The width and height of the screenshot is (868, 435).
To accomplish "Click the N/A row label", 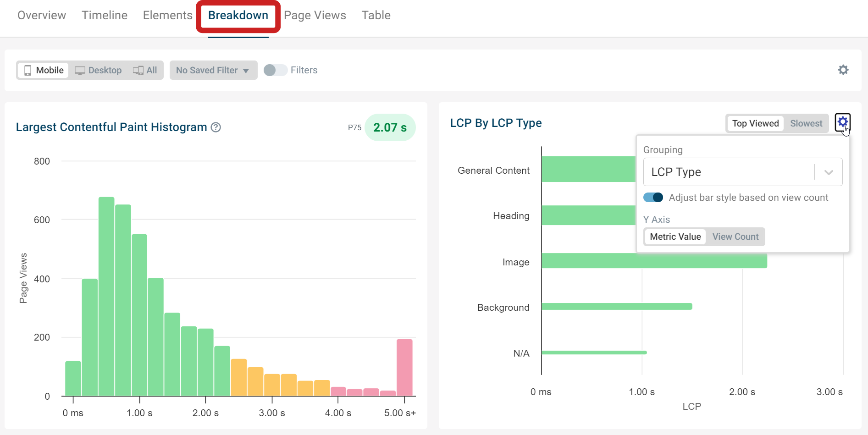I will (521, 353).
